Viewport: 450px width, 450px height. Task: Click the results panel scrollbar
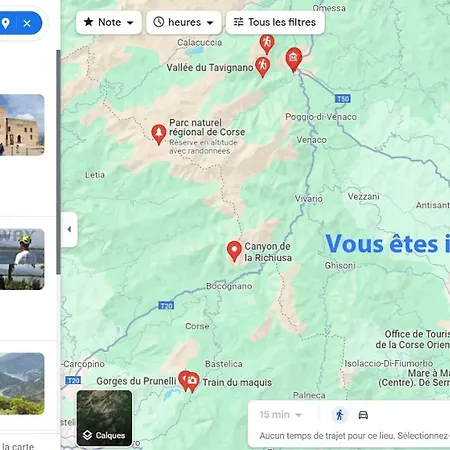pos(58,162)
